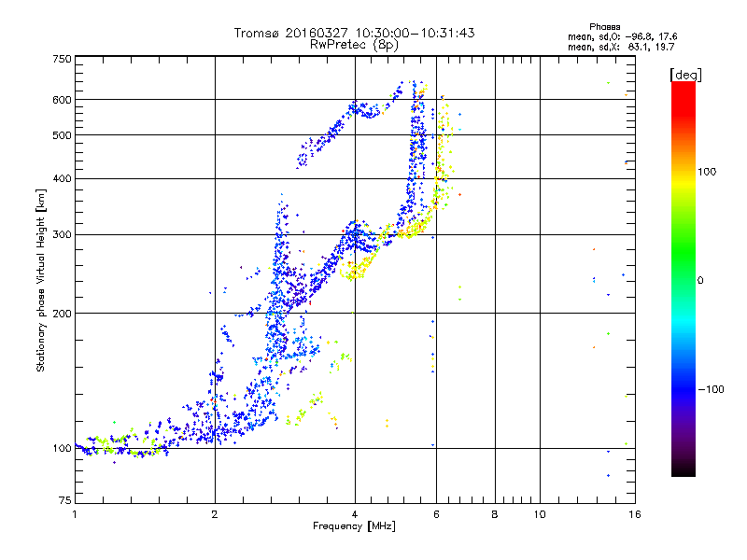Click the x-axis tick label '4'
The image size is (747, 560).
tap(355, 514)
